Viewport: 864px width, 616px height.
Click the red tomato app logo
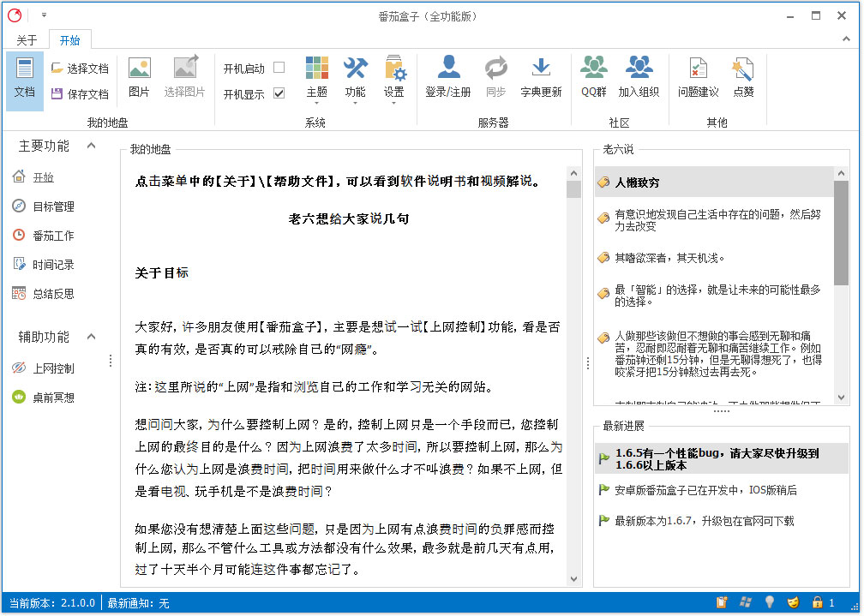pyautogui.click(x=15, y=15)
